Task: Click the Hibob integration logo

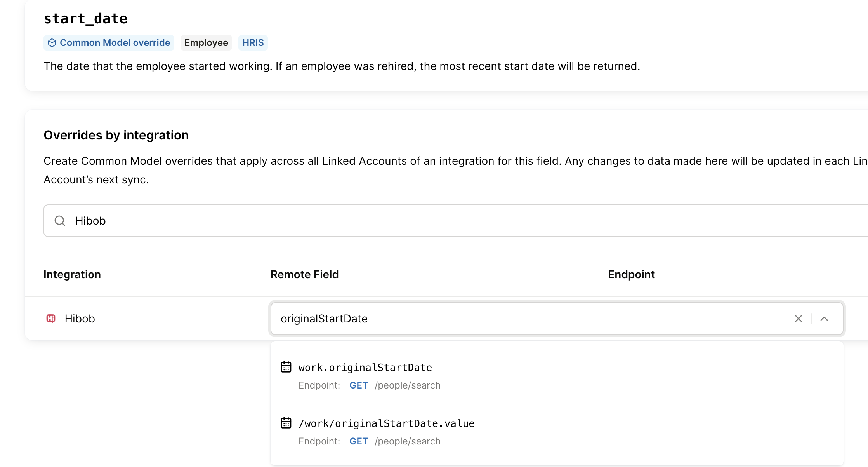Action: pyautogui.click(x=51, y=319)
